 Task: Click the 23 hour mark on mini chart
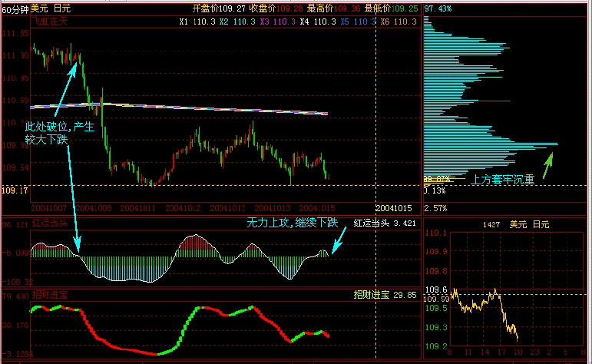[x=534, y=352]
